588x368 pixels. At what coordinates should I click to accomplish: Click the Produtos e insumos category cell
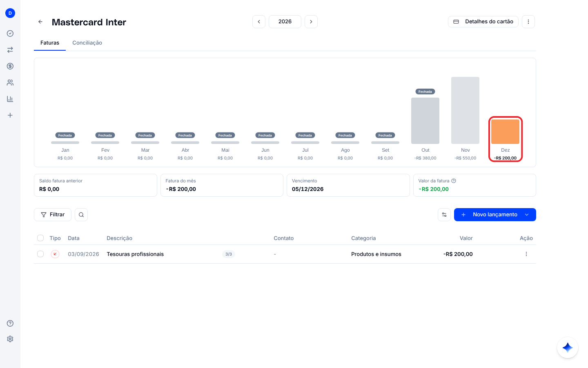(376, 254)
